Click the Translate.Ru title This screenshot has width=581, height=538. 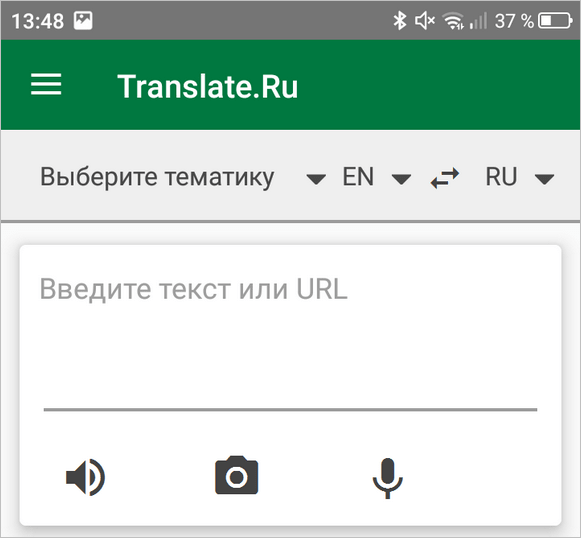click(208, 86)
